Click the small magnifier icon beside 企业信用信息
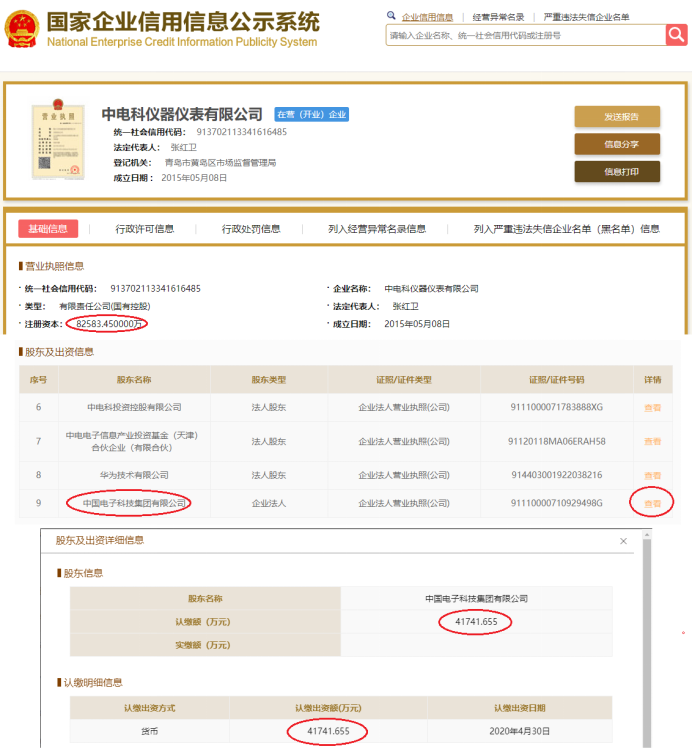 pos(391,15)
